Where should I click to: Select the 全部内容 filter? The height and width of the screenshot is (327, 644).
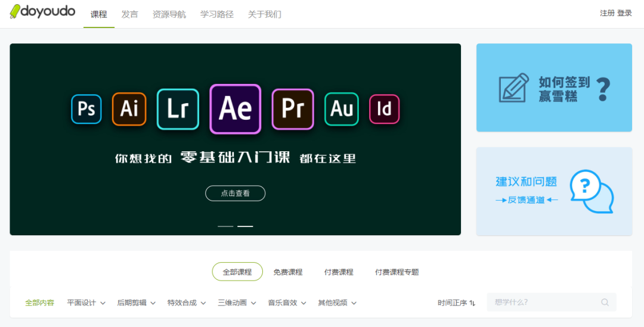click(39, 303)
